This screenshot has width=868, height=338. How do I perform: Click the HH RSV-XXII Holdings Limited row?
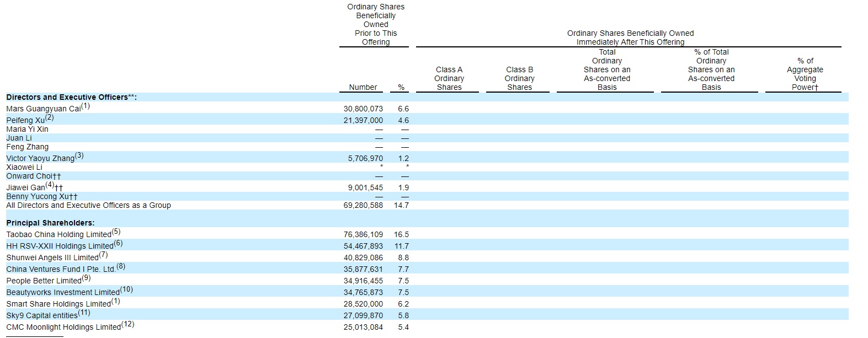(60, 246)
